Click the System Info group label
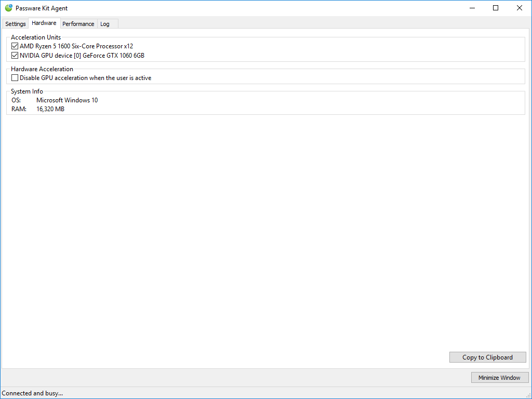 (x=27, y=91)
